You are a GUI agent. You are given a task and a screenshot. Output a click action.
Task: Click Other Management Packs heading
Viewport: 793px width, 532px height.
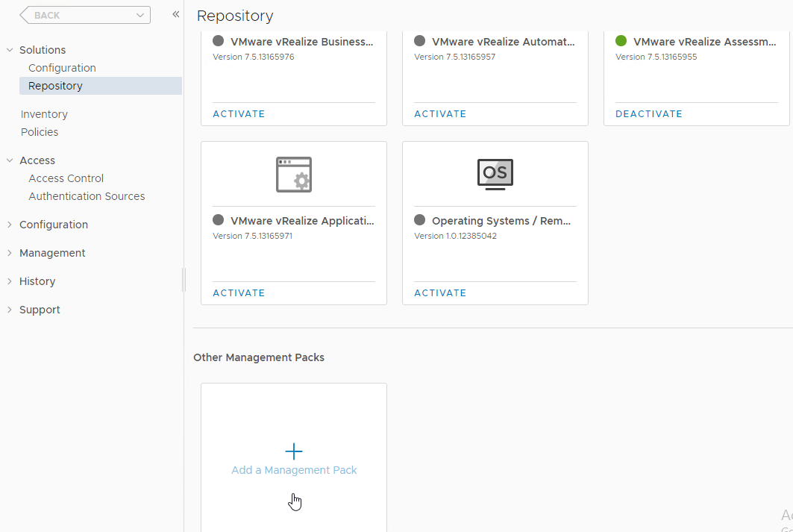tap(259, 357)
